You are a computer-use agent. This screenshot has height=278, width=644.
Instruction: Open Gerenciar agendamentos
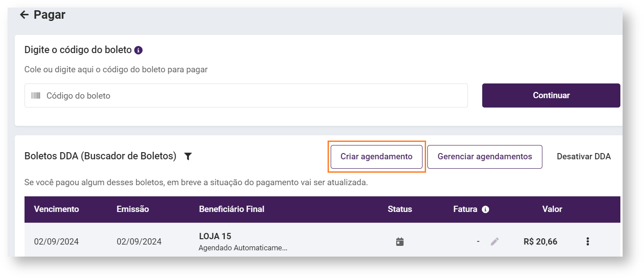coord(485,157)
